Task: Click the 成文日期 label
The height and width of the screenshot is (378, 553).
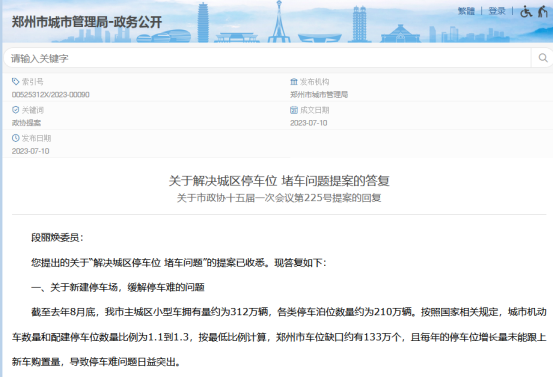Action: click(315, 110)
